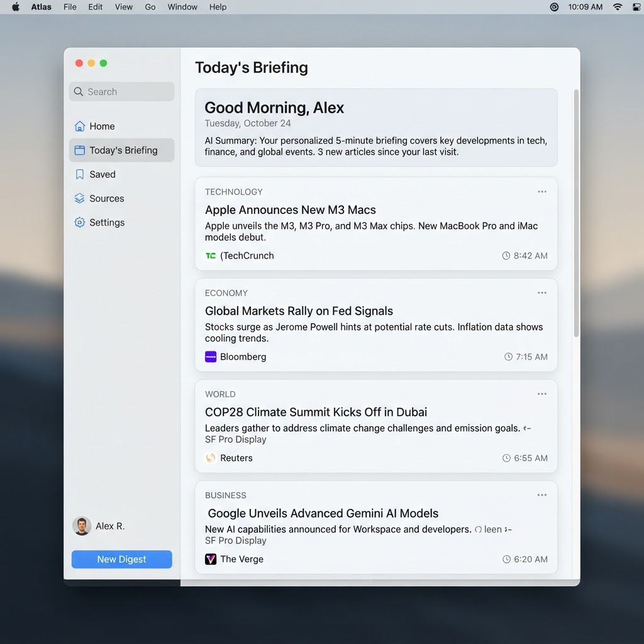Open options for COP28 Climate Summit article
644x644 pixels.
pos(541,394)
